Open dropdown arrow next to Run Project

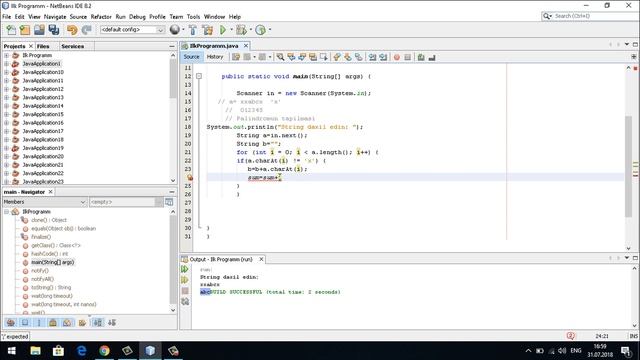coord(231,29)
